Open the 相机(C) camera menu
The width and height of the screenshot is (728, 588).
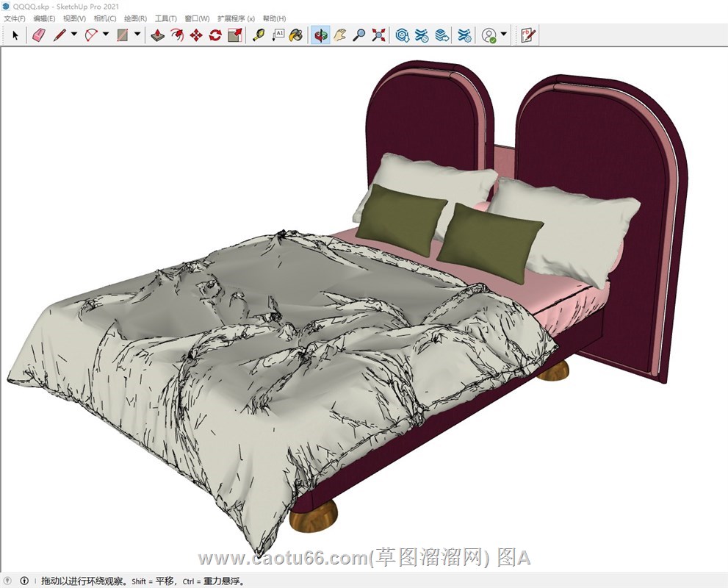(105, 18)
